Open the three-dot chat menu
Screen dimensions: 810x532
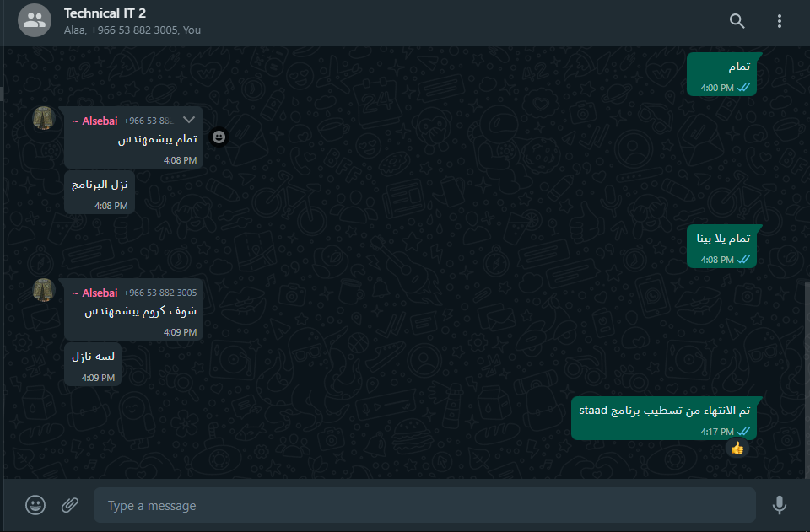click(779, 20)
